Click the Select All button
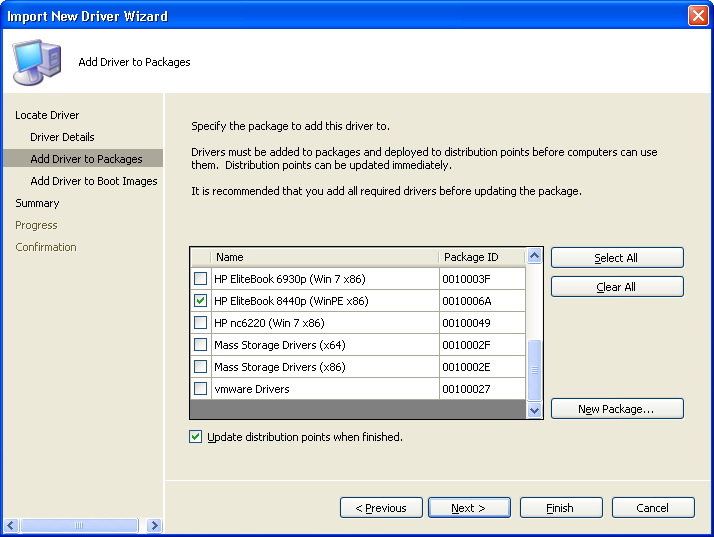The height and width of the screenshot is (537, 714). [x=617, y=258]
